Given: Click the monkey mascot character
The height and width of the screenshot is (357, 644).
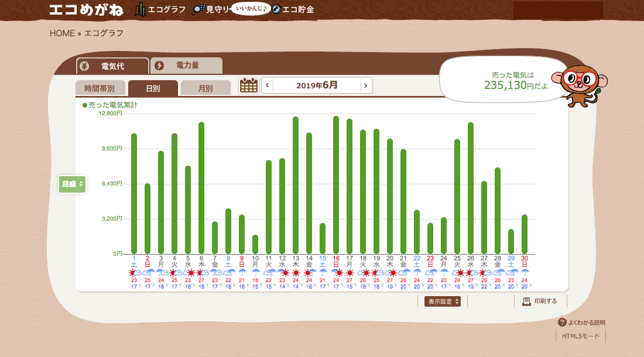Looking at the screenshot, I should click(580, 85).
